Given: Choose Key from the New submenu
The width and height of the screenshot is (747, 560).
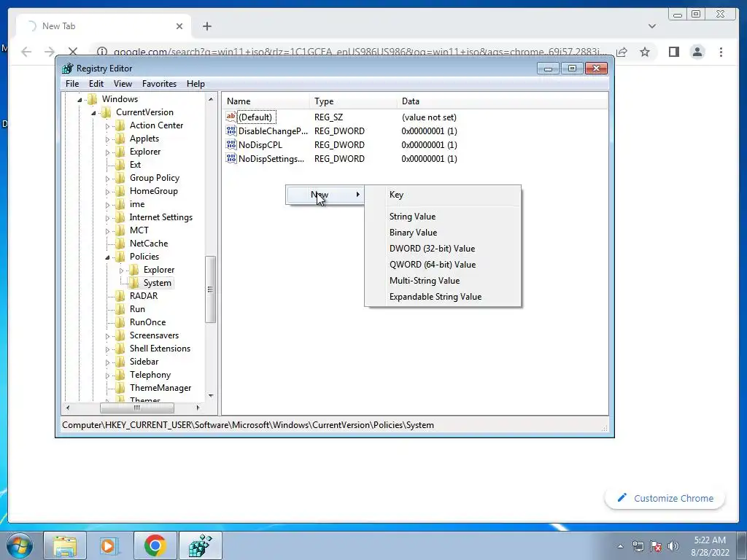Looking at the screenshot, I should click(443, 194).
